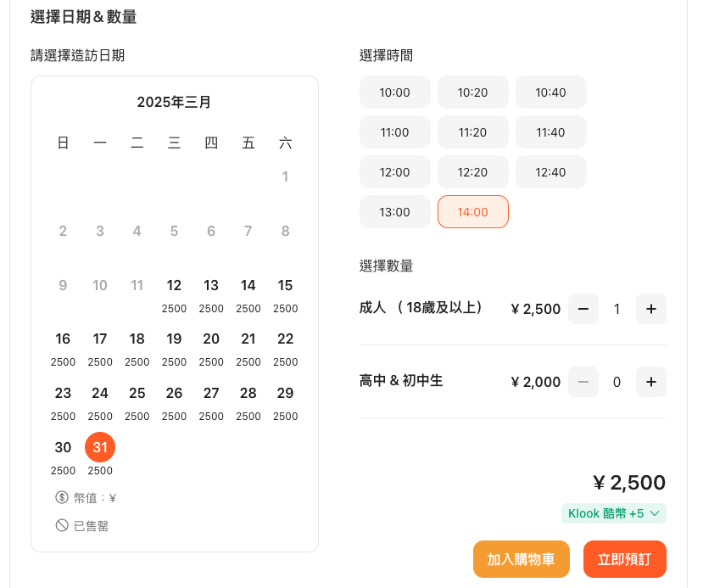703x588 pixels.
Task: Decrease the adult ticket quantity
Action: point(583,309)
